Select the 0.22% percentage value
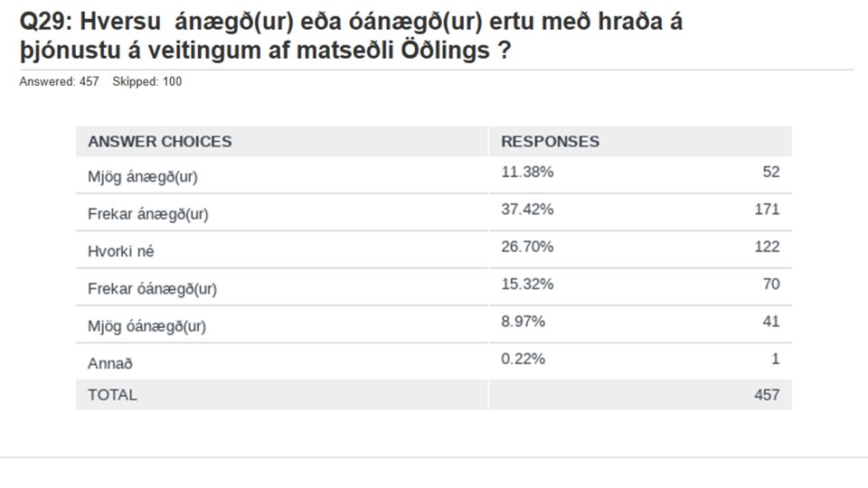Screen dimensions: 868x488 click(x=524, y=359)
